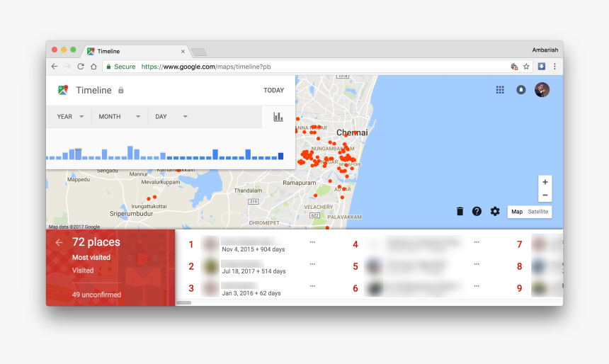Viewport: 609px width, 364px height.
Task: Open Chrome three-dot menu
Action: [554, 67]
